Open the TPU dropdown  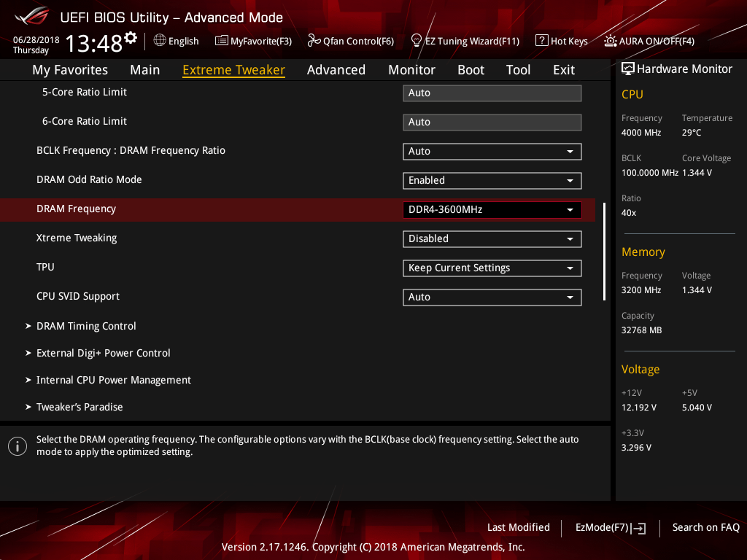click(x=492, y=268)
